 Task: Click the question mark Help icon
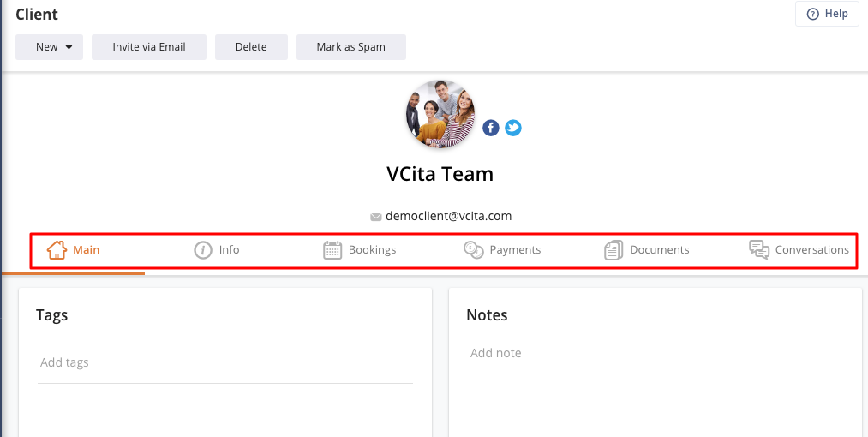812,15
